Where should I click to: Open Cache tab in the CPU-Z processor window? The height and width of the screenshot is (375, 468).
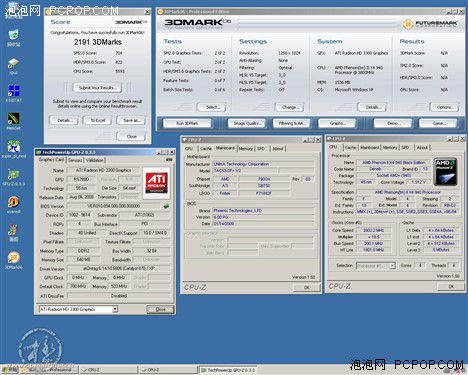tap(350, 147)
